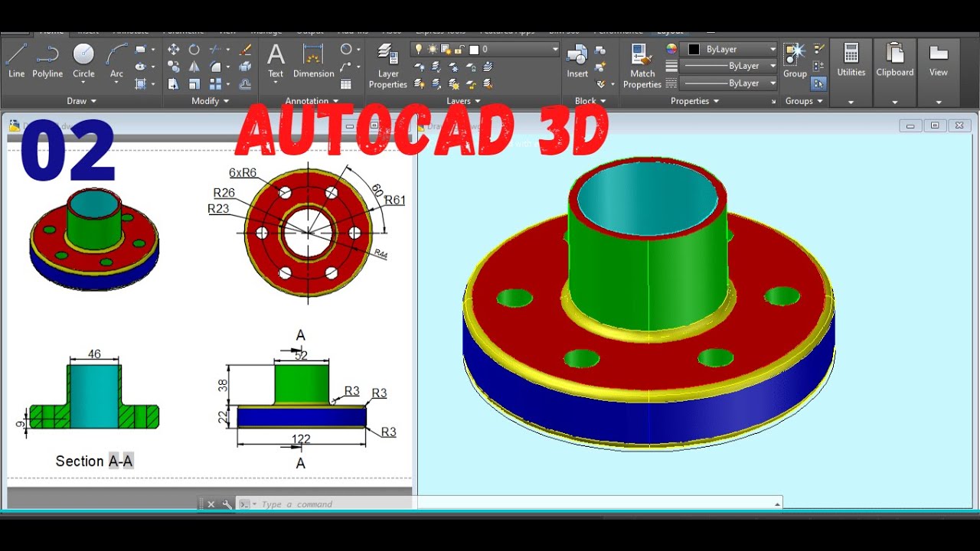Choose the Fillet tool

click(x=215, y=67)
